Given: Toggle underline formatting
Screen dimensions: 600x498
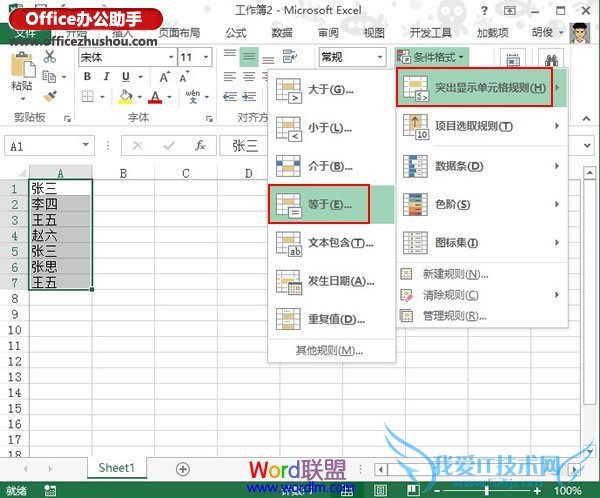Looking at the screenshot, I should point(126,77).
